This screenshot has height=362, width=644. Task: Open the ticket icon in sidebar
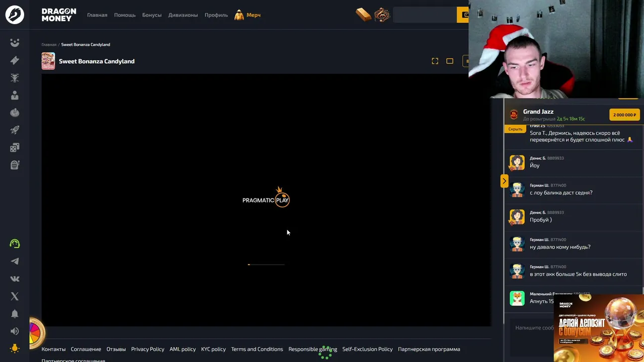coord(15,60)
